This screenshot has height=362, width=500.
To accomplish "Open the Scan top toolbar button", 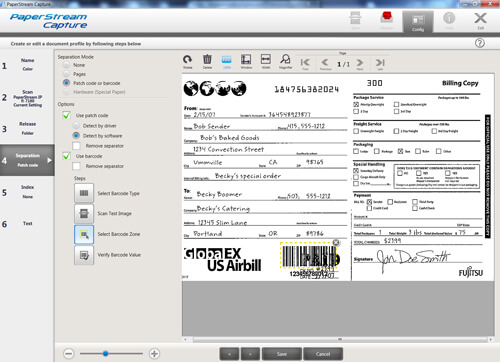I will coord(355,21).
